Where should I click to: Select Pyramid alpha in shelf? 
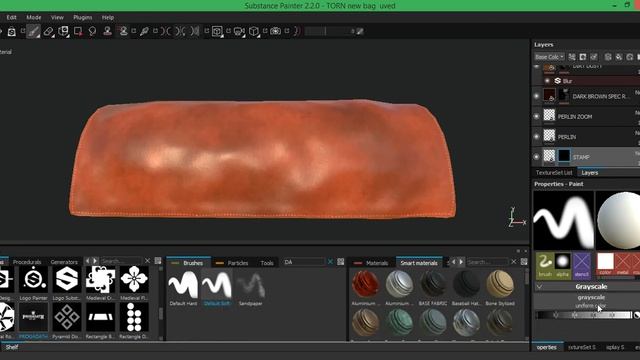[67, 320]
